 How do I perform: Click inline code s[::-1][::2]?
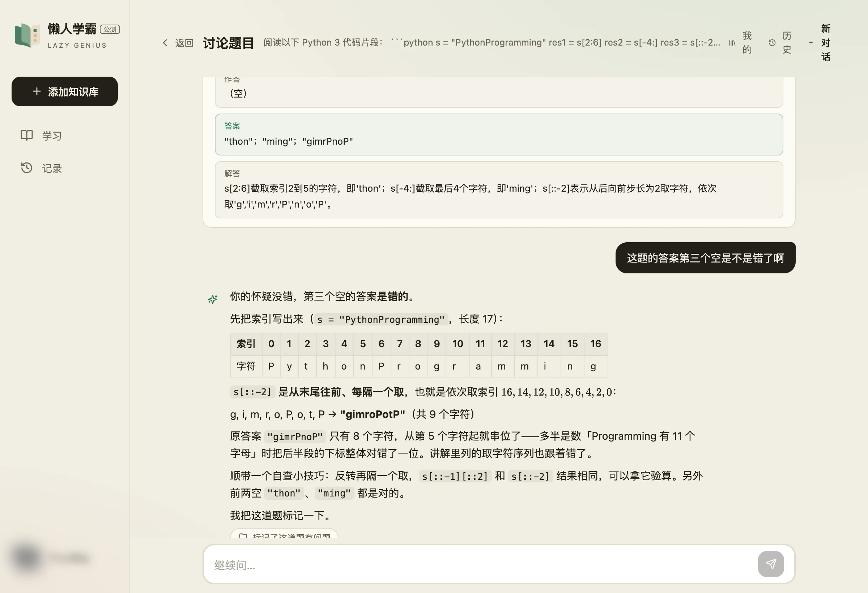(x=455, y=476)
